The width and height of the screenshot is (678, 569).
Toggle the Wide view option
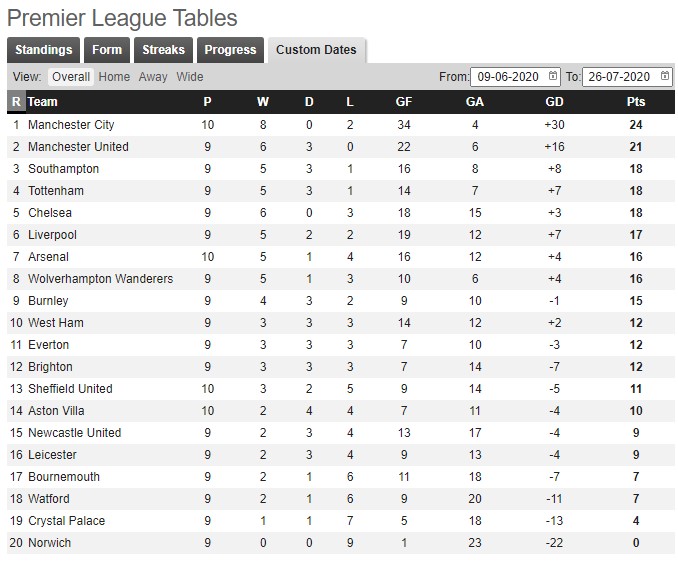[189, 77]
